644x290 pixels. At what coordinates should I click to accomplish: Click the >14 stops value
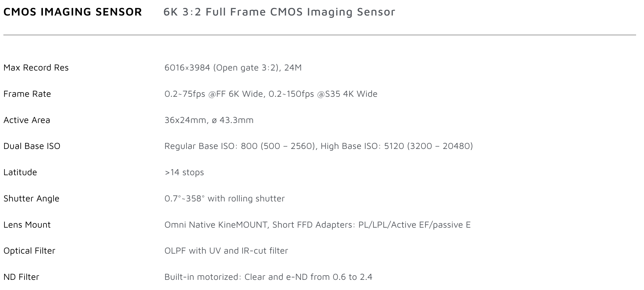pos(184,172)
